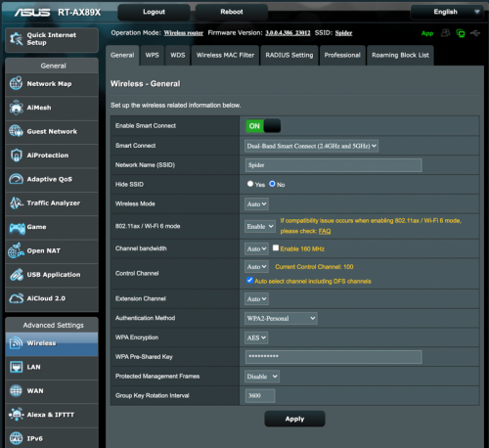Select the Traffic Analyzer icon
489x448 pixels.
(x=16, y=203)
